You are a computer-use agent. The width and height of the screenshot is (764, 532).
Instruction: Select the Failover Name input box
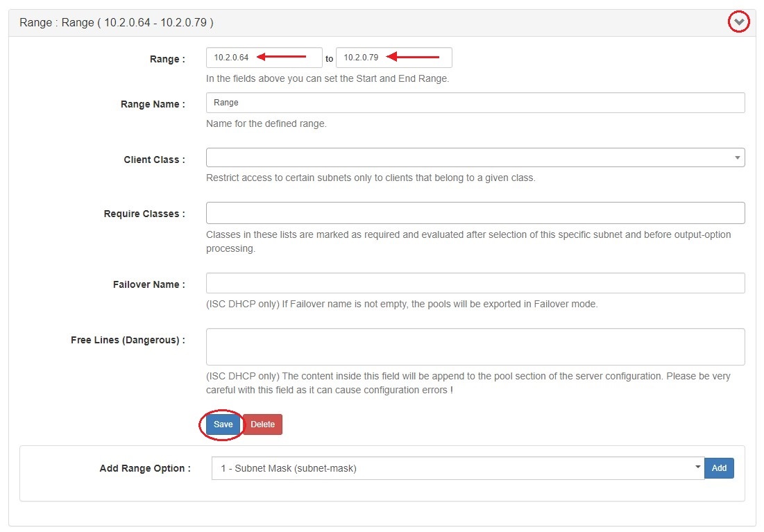click(x=475, y=283)
